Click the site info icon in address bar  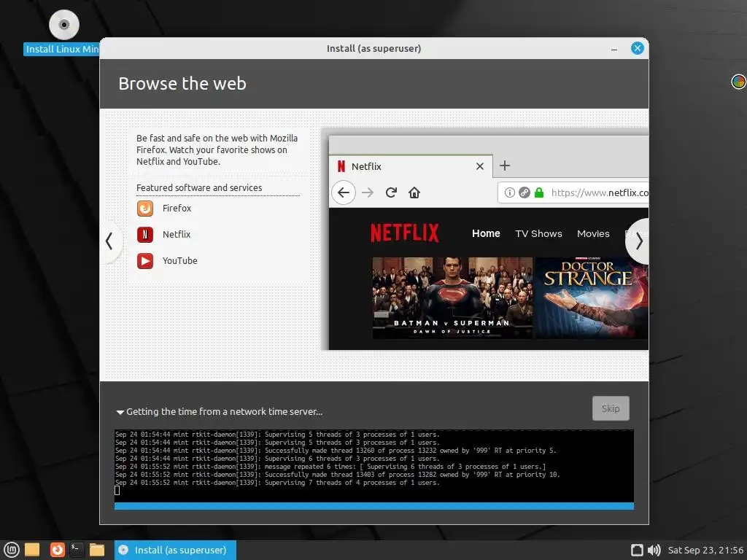pyautogui.click(x=509, y=192)
